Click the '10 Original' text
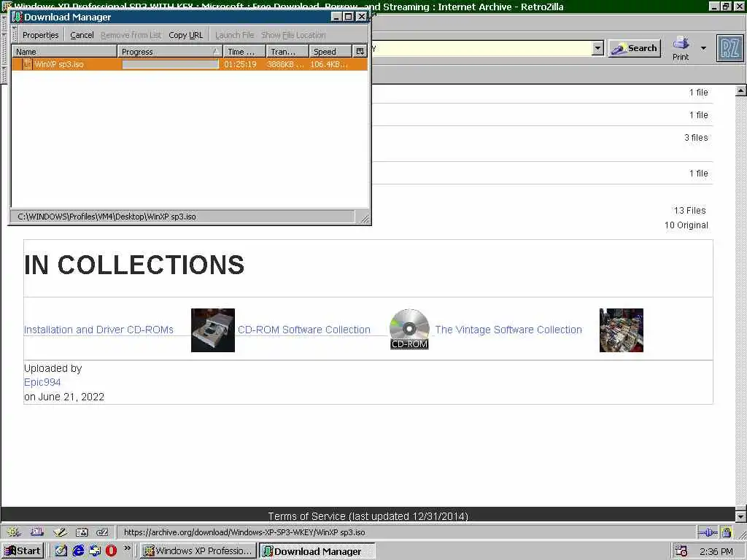The height and width of the screenshot is (560, 747). [686, 225]
